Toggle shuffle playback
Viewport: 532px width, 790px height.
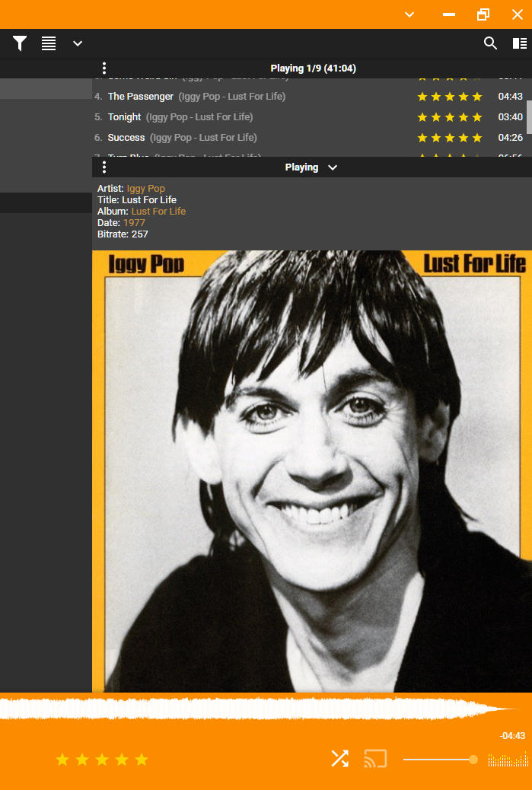pyautogui.click(x=339, y=758)
